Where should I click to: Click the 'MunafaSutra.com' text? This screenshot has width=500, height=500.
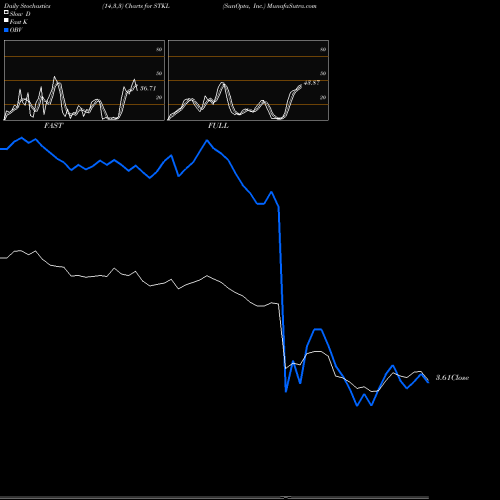pos(292,6)
